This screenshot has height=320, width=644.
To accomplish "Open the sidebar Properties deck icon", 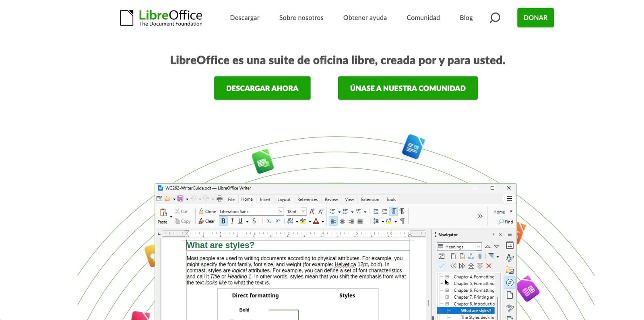I will 510,245.
